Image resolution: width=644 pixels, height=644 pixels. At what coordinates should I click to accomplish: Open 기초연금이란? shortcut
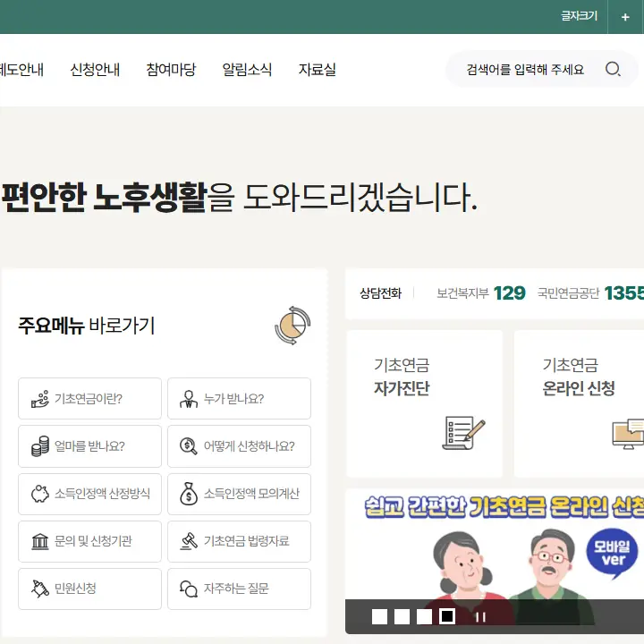pyautogui.click(x=90, y=398)
